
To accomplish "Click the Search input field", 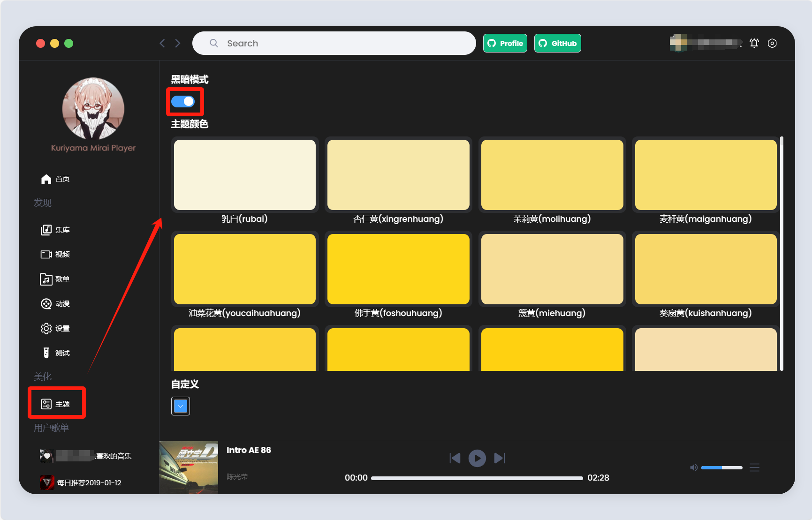I will click(x=334, y=43).
